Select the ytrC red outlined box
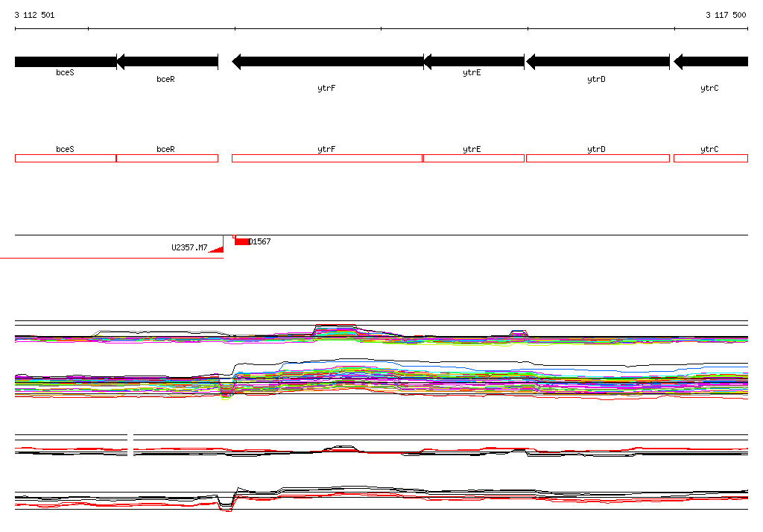Image resolution: width=763 pixels, height=532 pixels. click(711, 158)
